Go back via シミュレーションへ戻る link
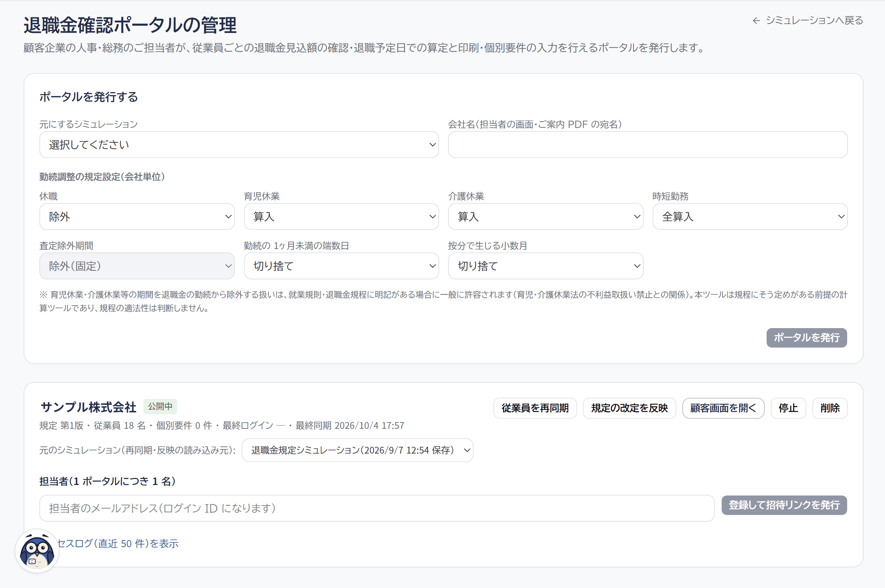Screen dimensions: 885x588 [x=807, y=20]
